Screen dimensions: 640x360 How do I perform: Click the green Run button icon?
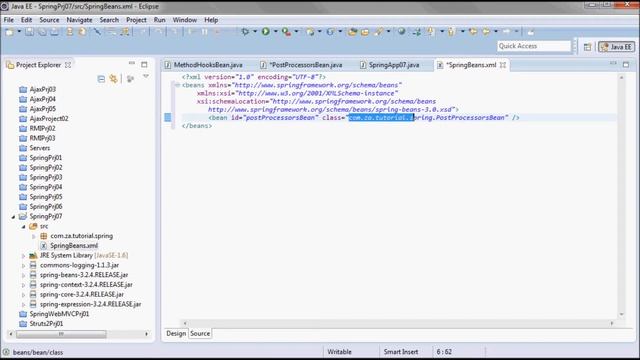coord(266,31)
